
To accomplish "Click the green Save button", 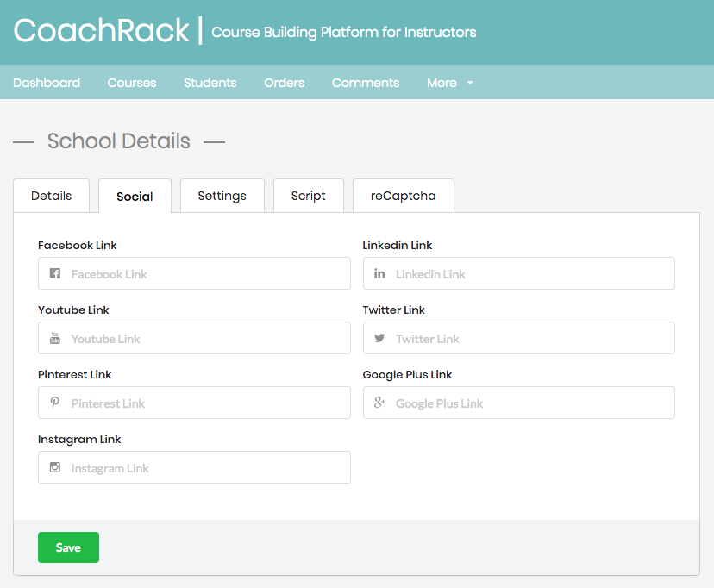I will (68, 547).
